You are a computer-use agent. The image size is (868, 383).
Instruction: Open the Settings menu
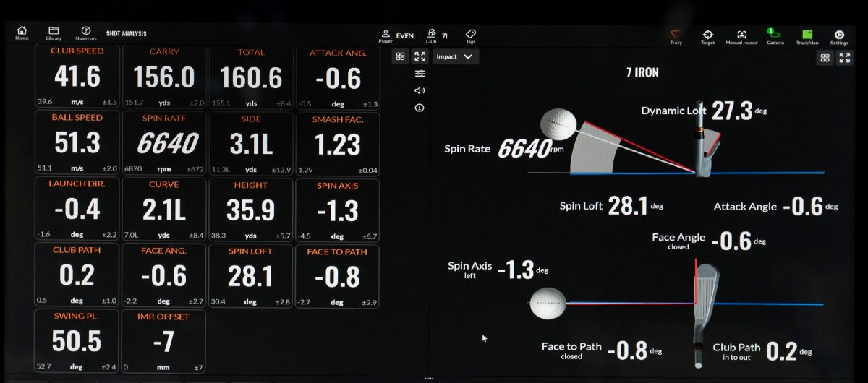[839, 35]
